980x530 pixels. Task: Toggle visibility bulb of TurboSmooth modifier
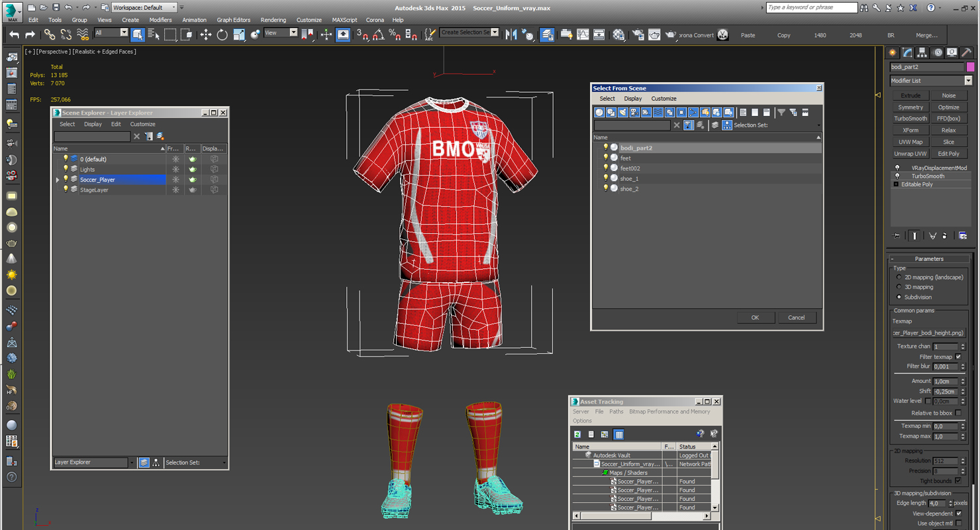point(897,176)
